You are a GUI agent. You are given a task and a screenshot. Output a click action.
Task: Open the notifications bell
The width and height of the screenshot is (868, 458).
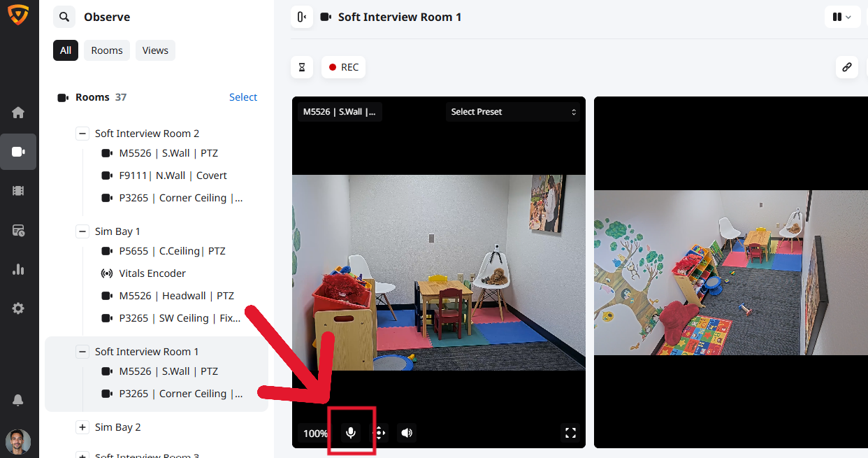coord(18,400)
